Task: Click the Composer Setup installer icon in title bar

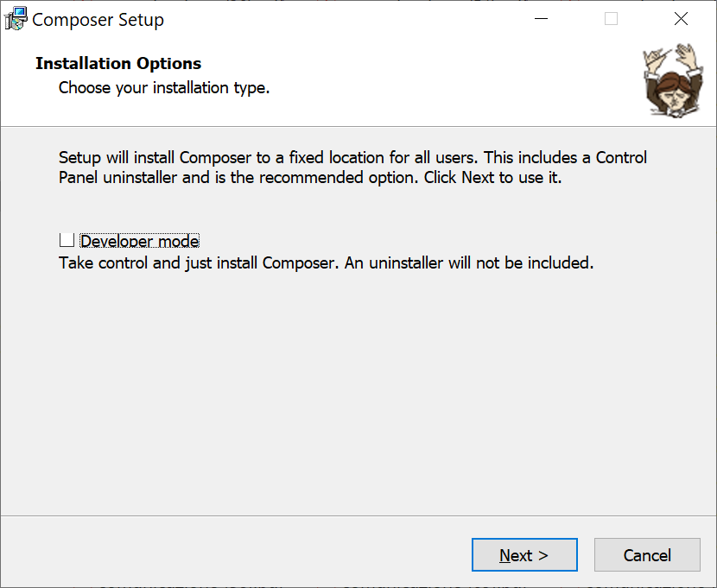Action: 16,19
